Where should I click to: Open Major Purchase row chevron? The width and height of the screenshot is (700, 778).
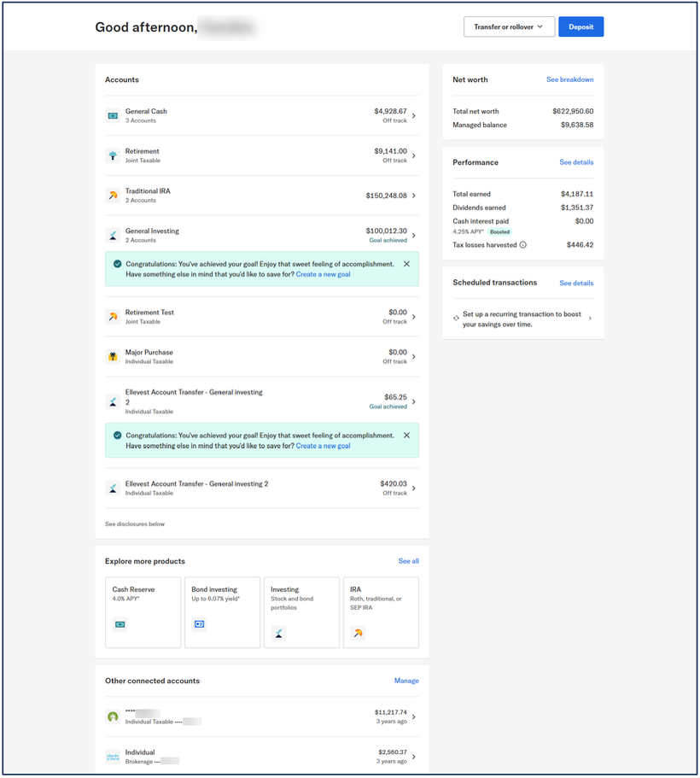[414, 357]
